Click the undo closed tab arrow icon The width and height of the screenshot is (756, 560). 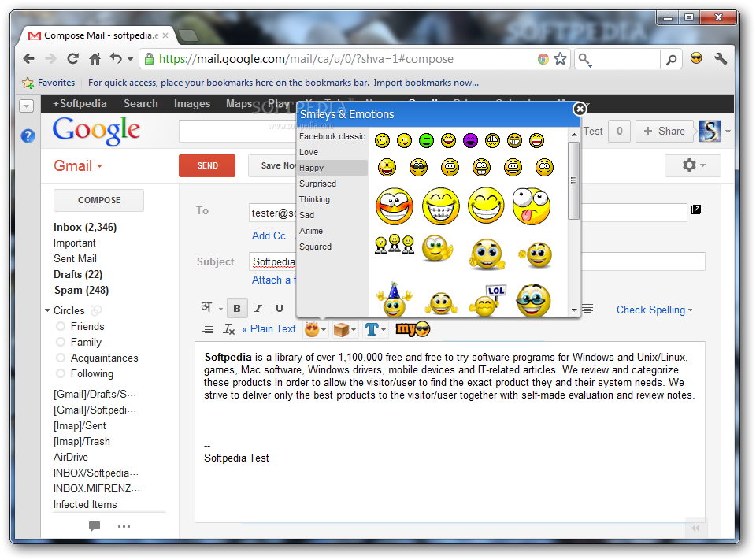tap(116, 58)
